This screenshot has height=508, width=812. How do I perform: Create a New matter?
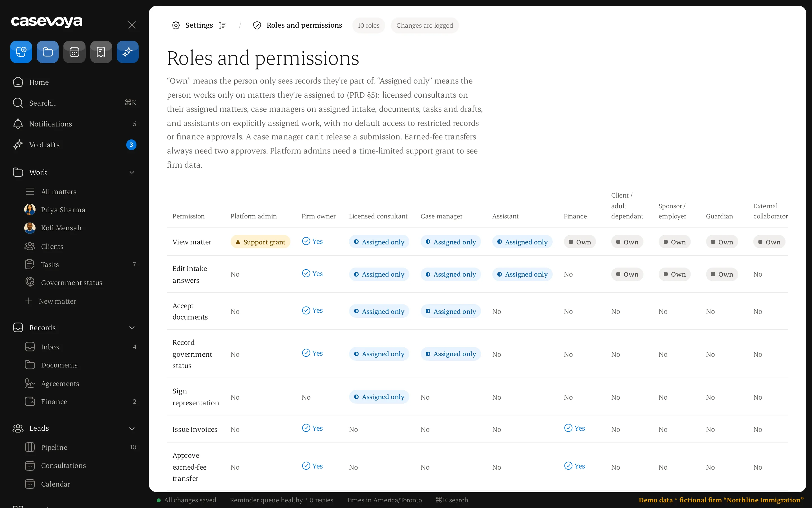pos(81,301)
